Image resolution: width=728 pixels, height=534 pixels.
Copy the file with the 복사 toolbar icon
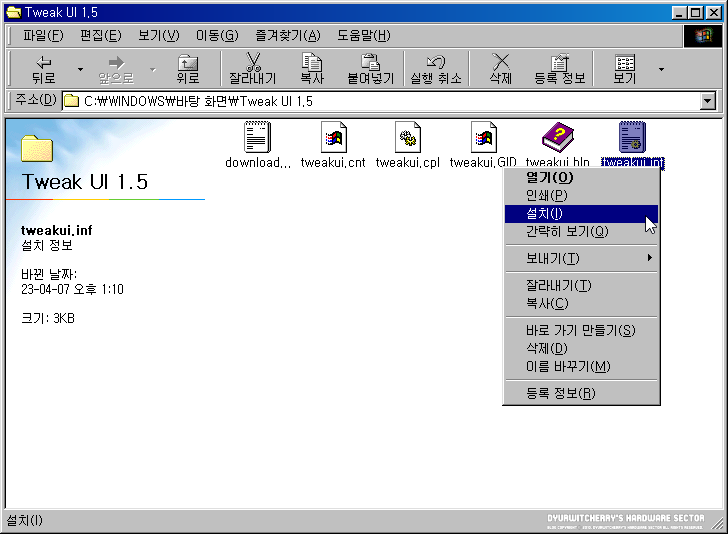(x=312, y=69)
